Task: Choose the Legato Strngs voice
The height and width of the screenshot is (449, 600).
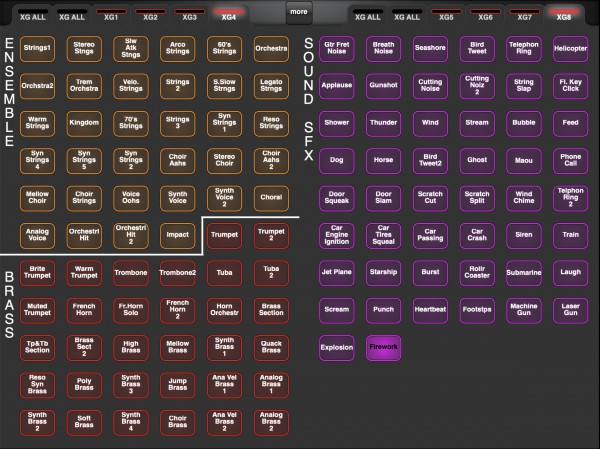Action: [x=271, y=86]
